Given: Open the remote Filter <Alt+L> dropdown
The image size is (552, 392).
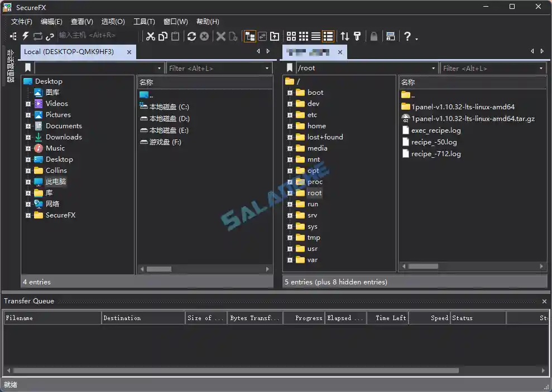Looking at the screenshot, I should [x=542, y=67].
